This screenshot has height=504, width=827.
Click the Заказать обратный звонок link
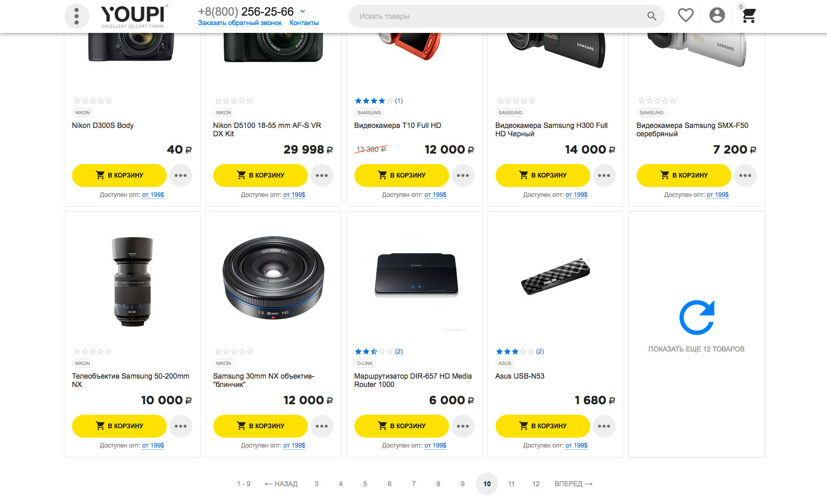click(x=240, y=23)
